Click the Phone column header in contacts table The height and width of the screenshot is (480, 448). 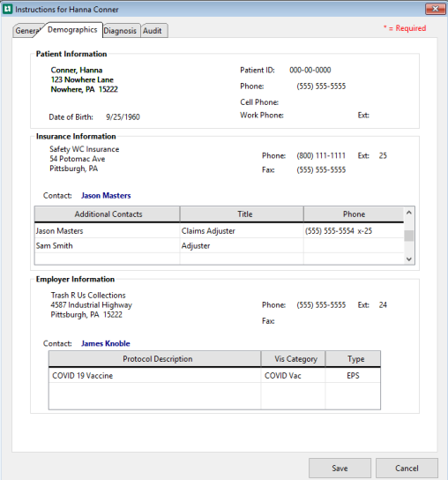354,214
